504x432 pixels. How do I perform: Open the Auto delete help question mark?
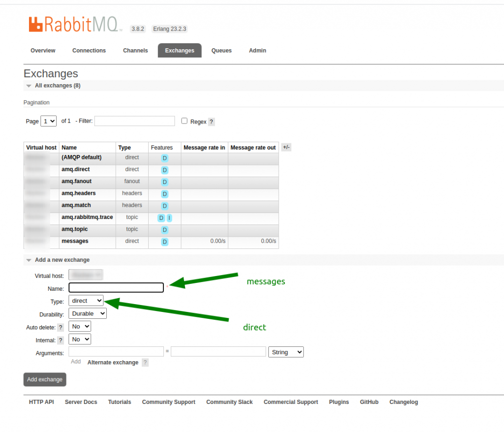coord(61,328)
